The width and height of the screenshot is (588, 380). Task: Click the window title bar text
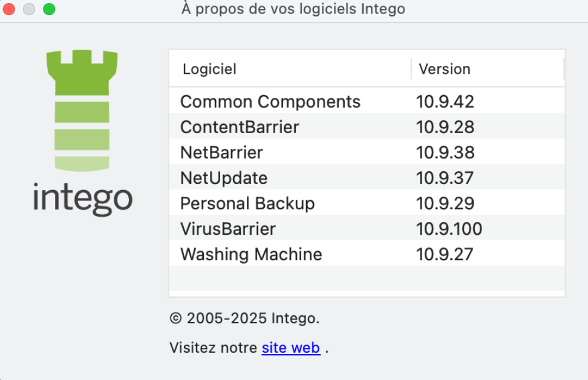click(x=293, y=9)
